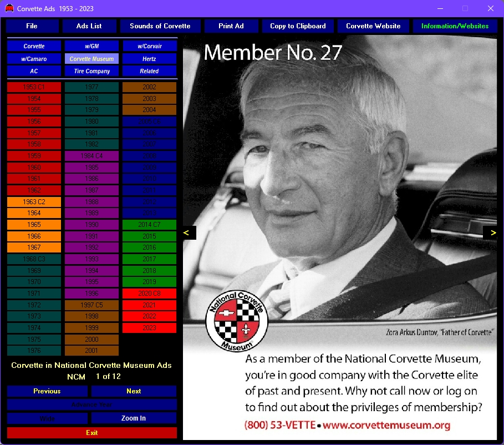This screenshot has height=445, width=504.
Task: Go to the Previous ad
Action: click(47, 391)
